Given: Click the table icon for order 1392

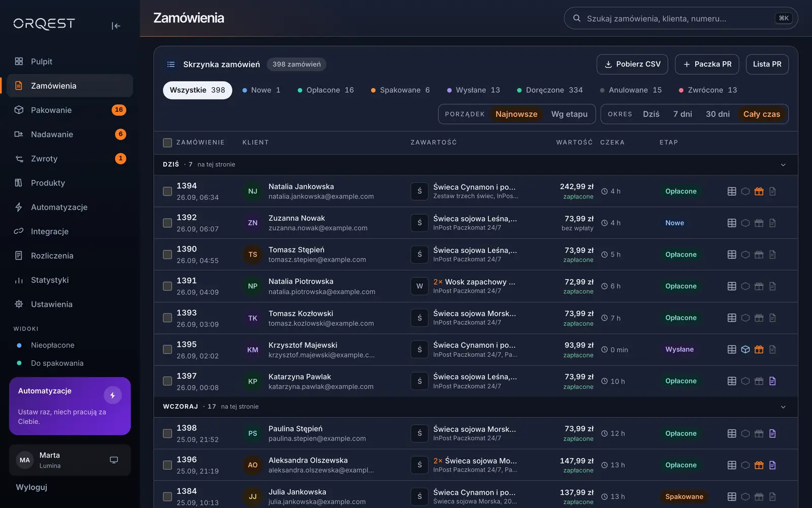Looking at the screenshot, I should 732,223.
